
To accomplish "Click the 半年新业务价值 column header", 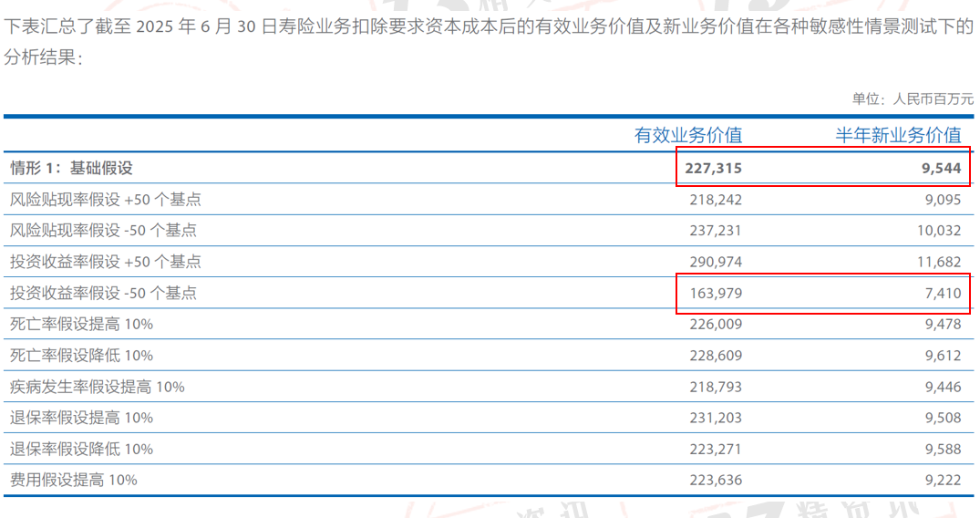I will pyautogui.click(x=899, y=135).
